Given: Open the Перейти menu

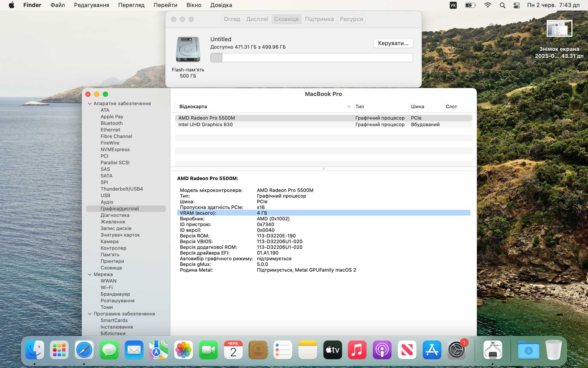Looking at the screenshot, I should coord(165,5).
